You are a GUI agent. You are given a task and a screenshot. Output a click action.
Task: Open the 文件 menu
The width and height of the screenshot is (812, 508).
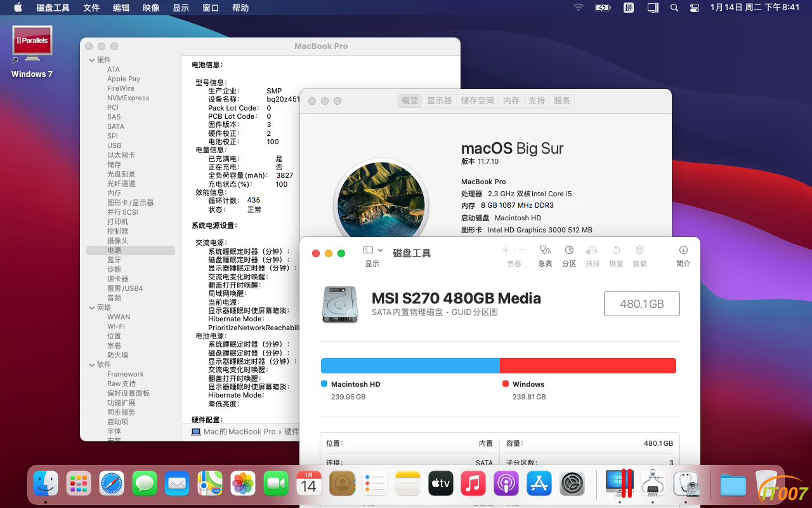tap(91, 8)
